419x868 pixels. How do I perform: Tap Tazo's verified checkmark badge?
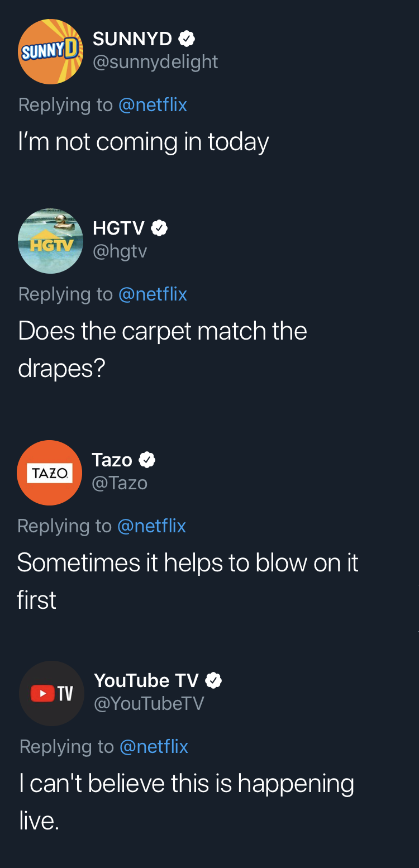click(147, 460)
